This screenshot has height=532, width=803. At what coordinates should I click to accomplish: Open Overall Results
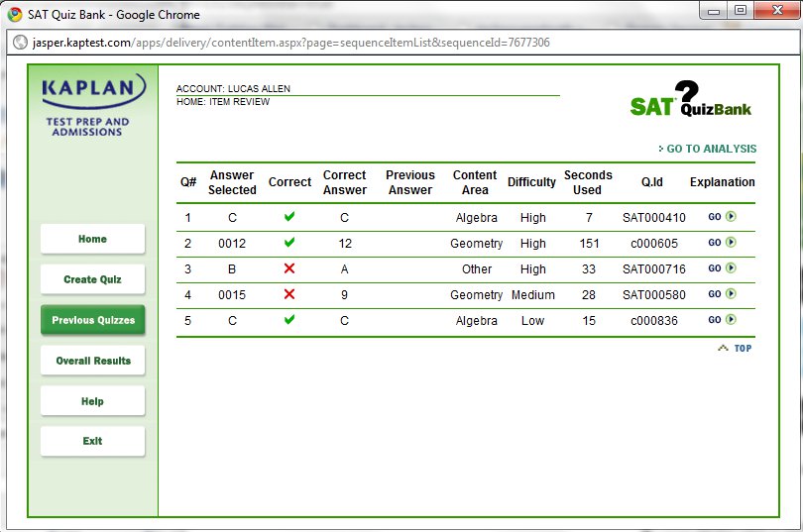[x=93, y=361]
